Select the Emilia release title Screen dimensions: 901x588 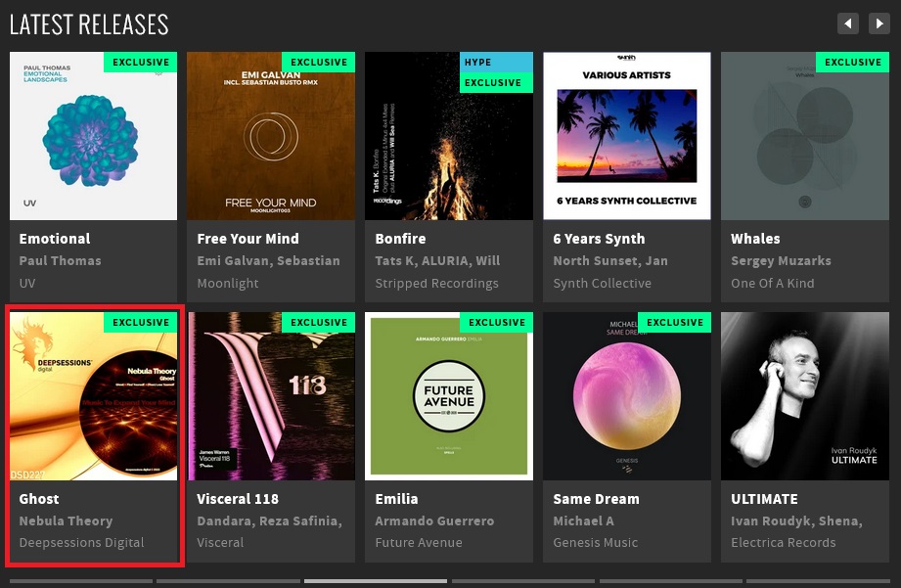pos(396,499)
